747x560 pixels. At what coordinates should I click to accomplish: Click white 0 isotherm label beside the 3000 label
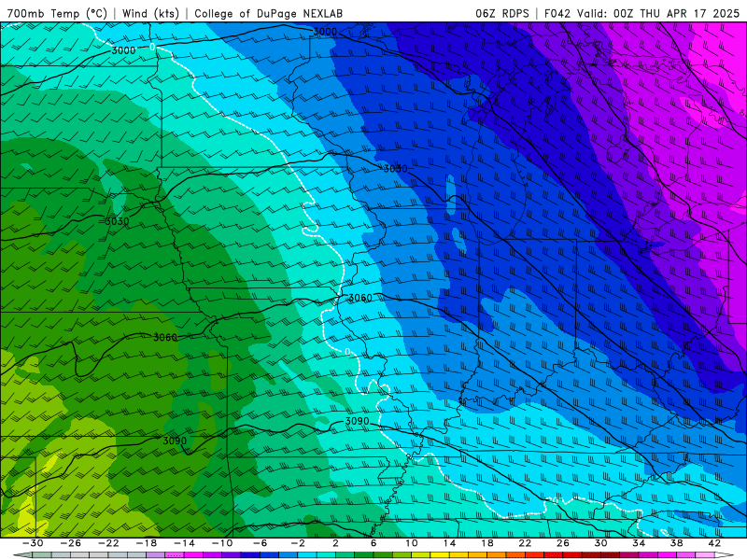[152, 47]
